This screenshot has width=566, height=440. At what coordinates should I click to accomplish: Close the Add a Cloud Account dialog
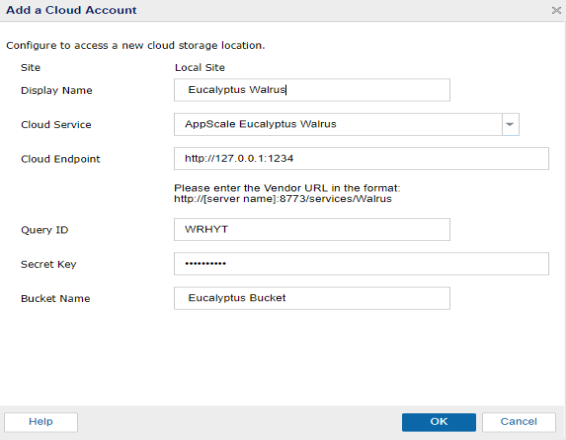coord(556,10)
